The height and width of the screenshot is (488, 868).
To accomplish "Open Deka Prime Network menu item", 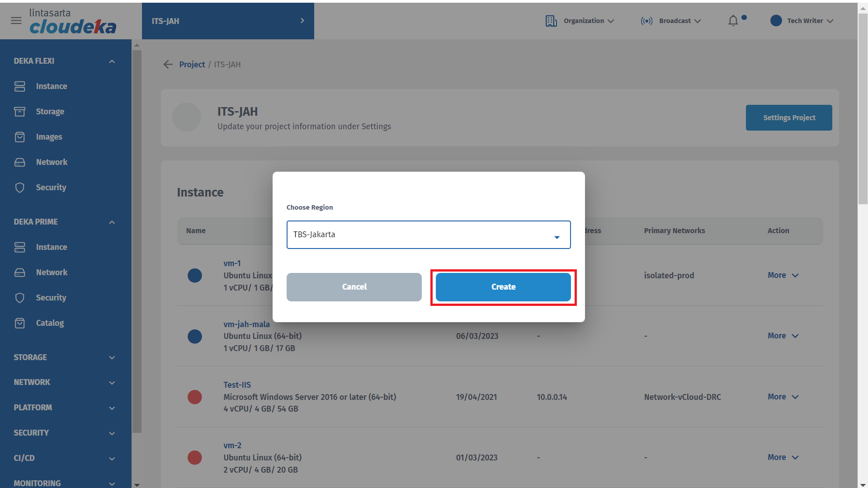I will click(52, 272).
